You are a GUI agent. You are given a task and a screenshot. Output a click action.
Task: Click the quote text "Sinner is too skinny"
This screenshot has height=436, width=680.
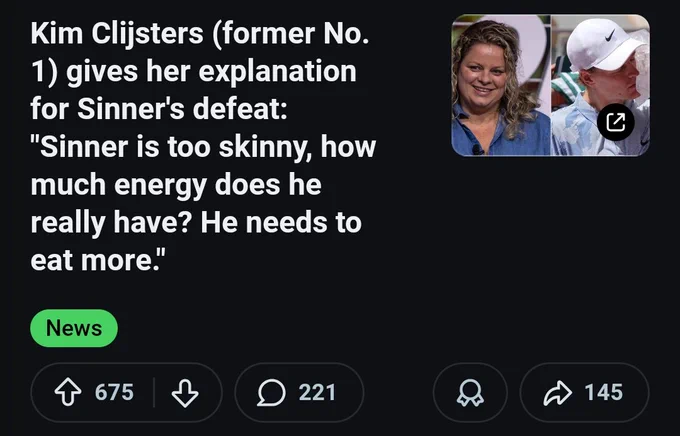[172, 147]
